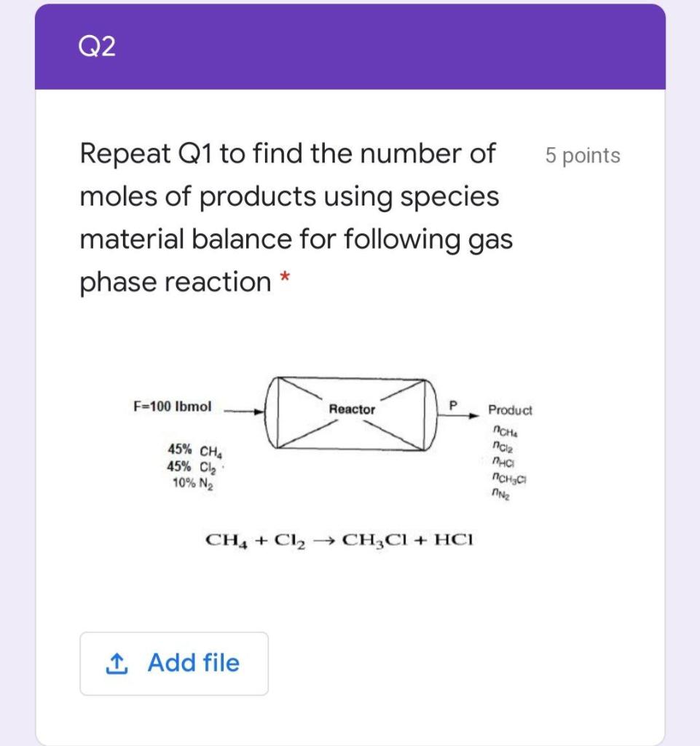The image size is (700, 746).
Task: Click the Reactor label inside the vessel
Action: coord(352,409)
